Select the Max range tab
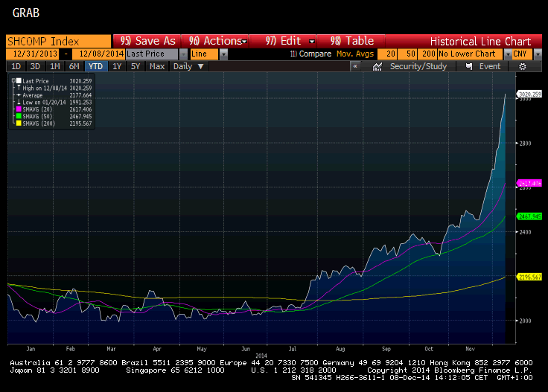 (157, 66)
